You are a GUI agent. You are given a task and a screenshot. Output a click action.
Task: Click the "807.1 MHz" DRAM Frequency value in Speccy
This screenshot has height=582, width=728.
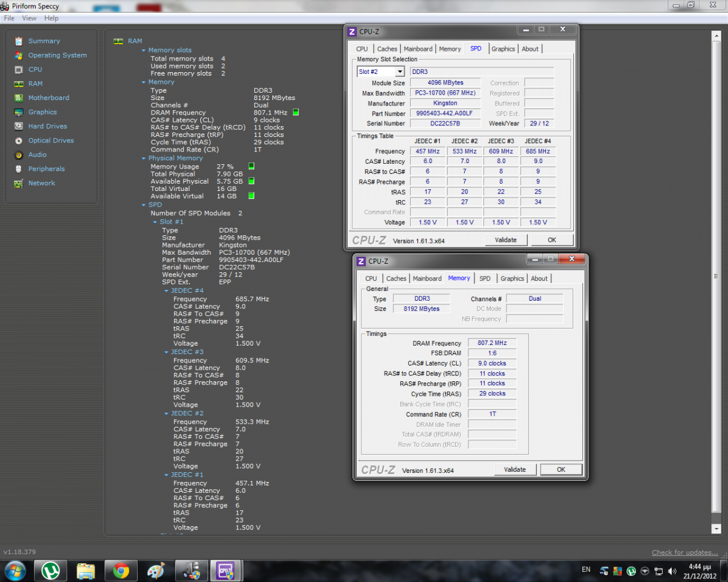pyautogui.click(x=271, y=113)
